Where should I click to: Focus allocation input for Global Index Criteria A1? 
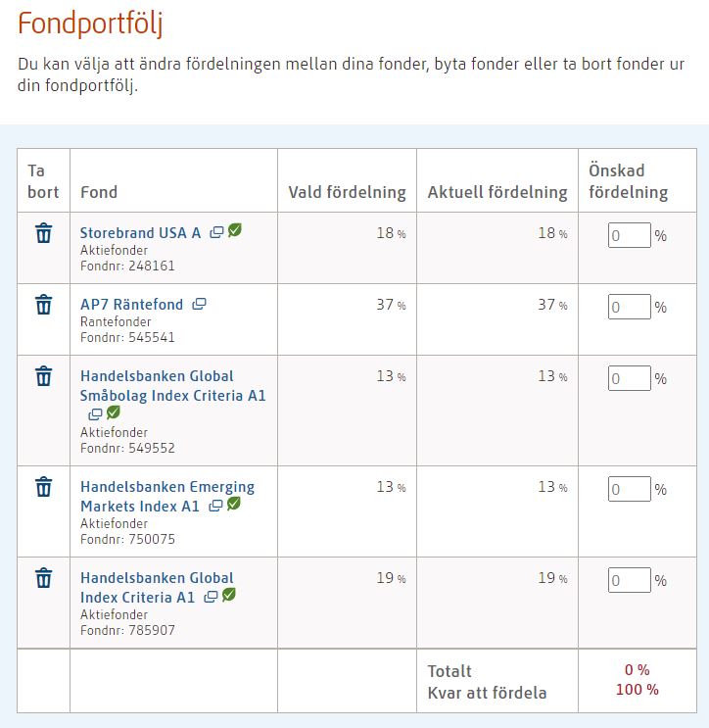[629, 580]
